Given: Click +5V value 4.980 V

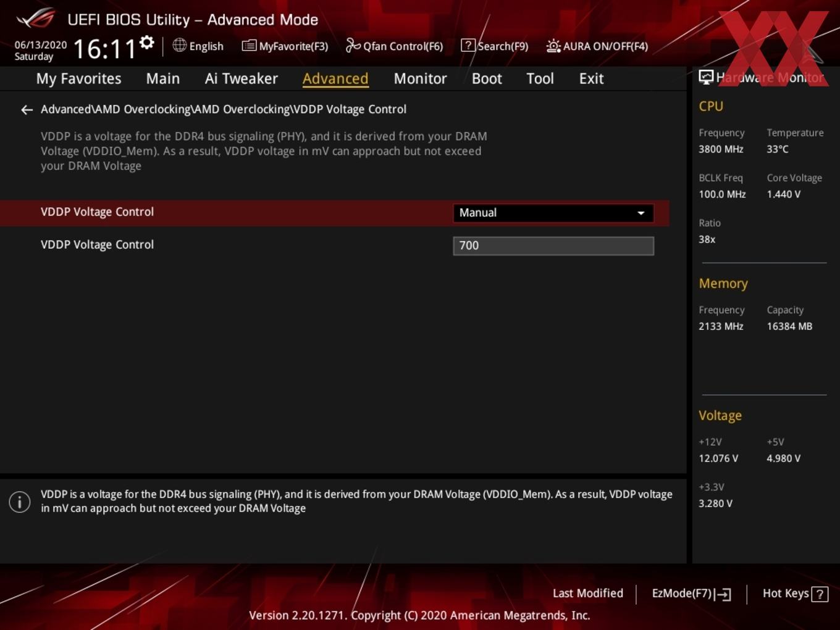Looking at the screenshot, I should pos(783,458).
